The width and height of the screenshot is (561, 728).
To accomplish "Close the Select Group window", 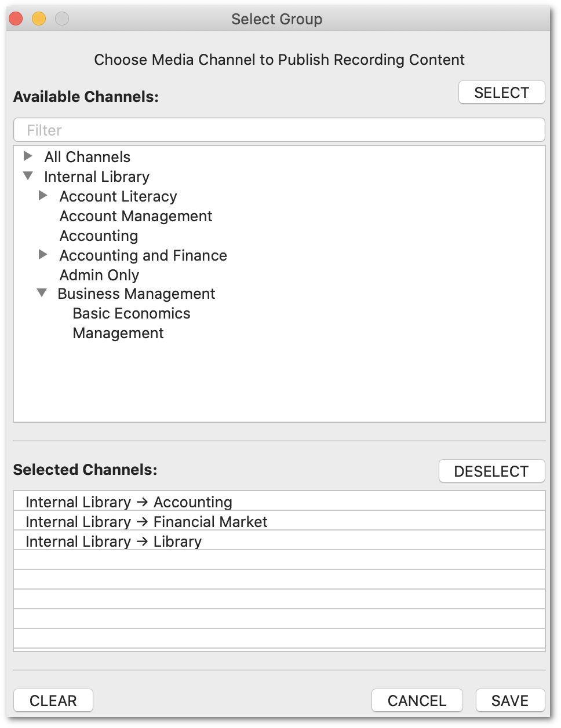I will coord(16,19).
